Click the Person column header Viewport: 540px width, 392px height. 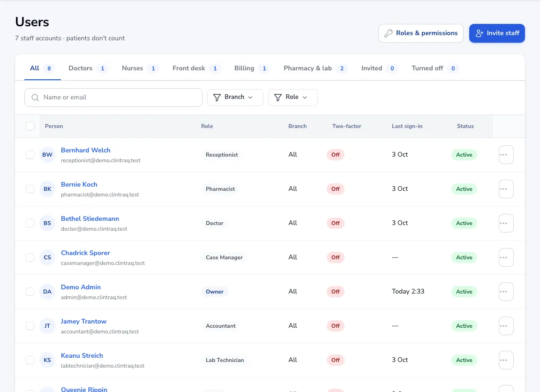tap(54, 126)
